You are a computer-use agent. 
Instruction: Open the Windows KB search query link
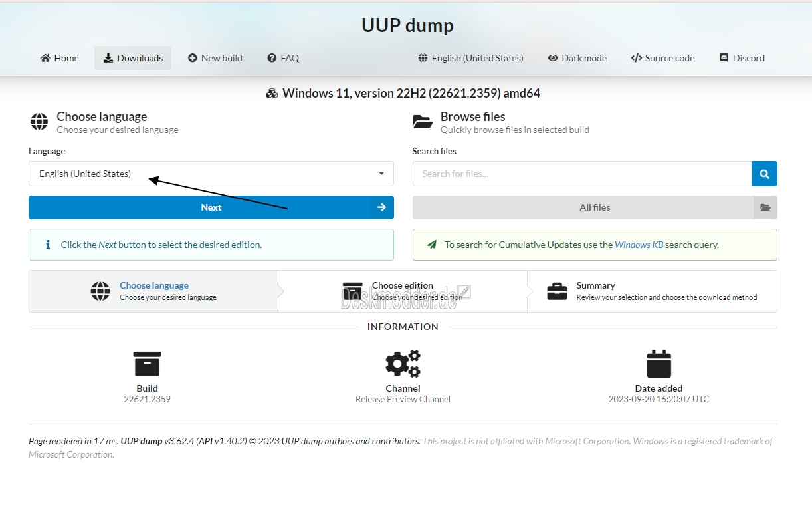639,245
